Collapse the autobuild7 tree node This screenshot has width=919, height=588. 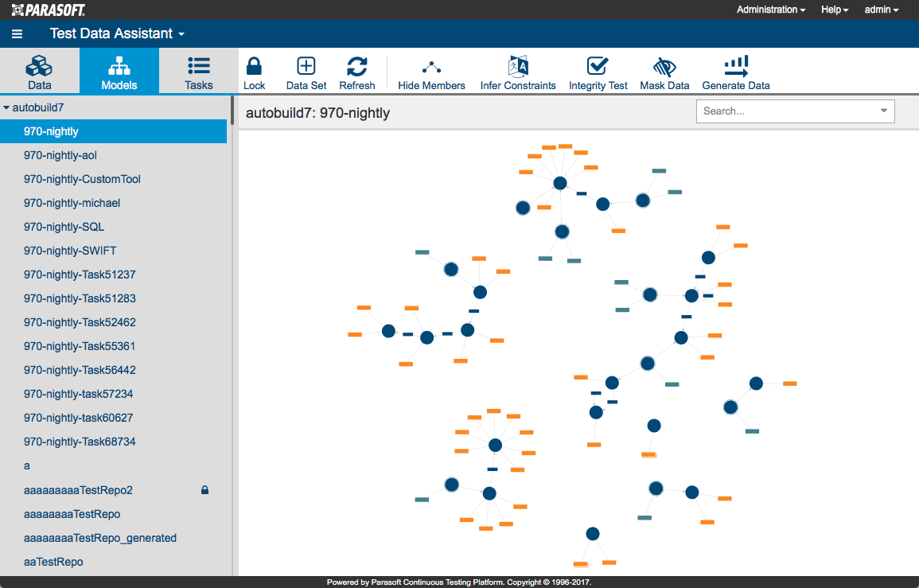6,108
